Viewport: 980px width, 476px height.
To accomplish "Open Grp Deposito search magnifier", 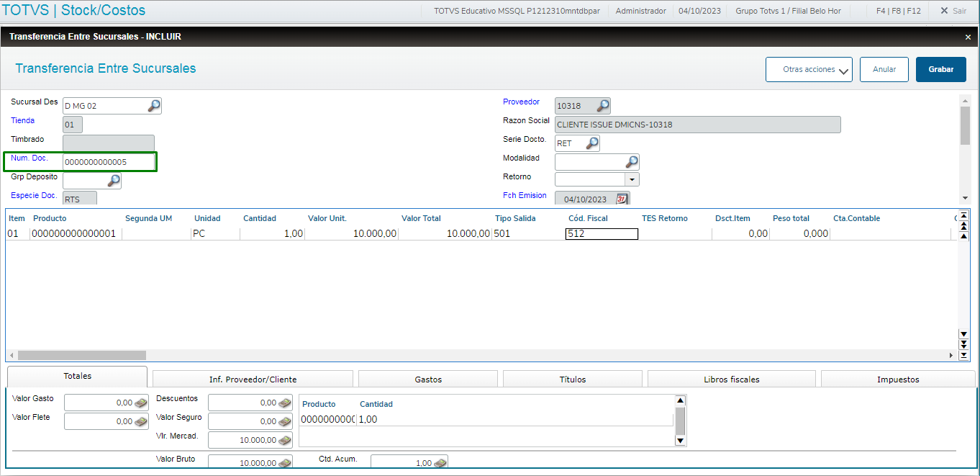I will pyautogui.click(x=114, y=181).
